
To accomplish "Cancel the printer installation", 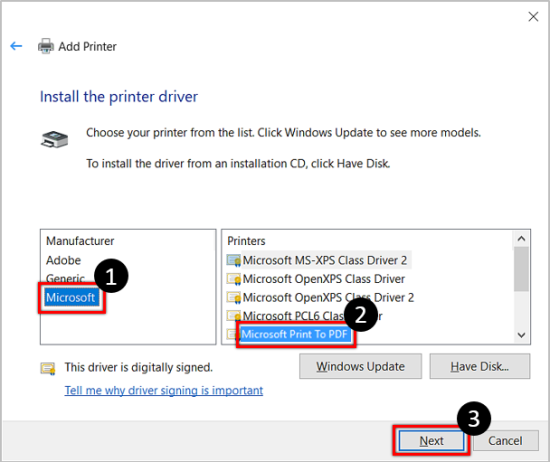I will click(505, 441).
